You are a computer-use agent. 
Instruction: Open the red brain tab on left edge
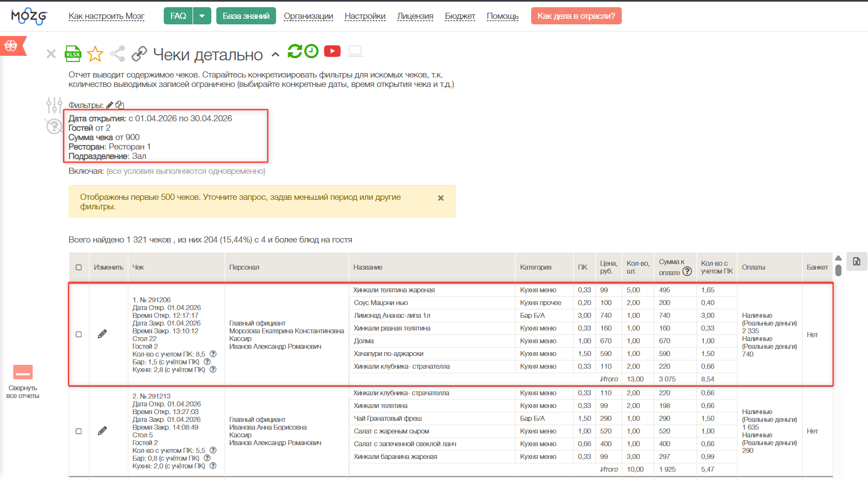[x=12, y=46]
